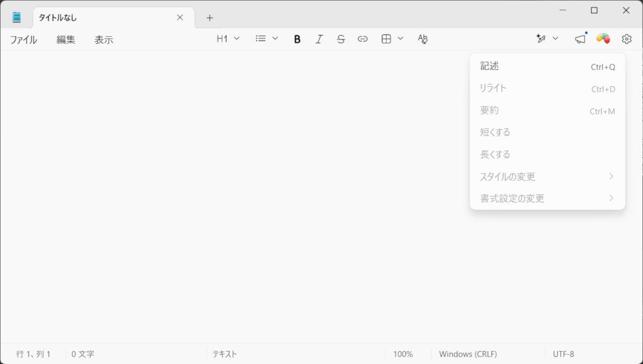Open the megaphone notifications icon

point(580,39)
